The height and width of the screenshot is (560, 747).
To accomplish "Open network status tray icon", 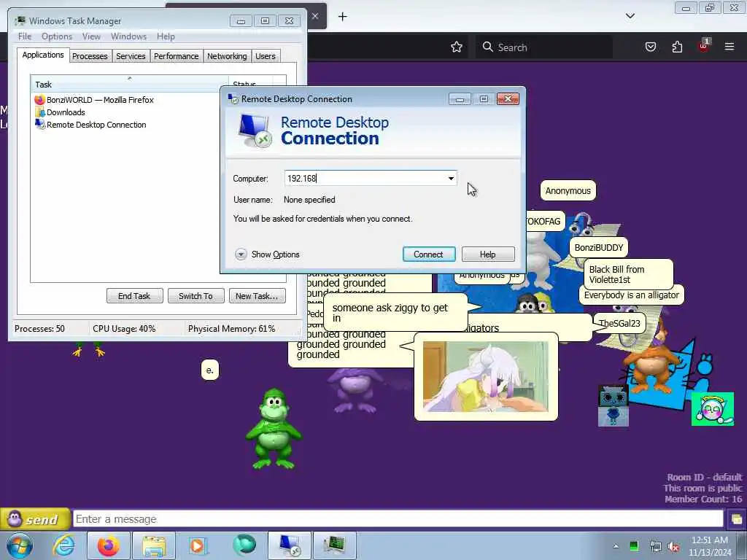I will 655,546.
